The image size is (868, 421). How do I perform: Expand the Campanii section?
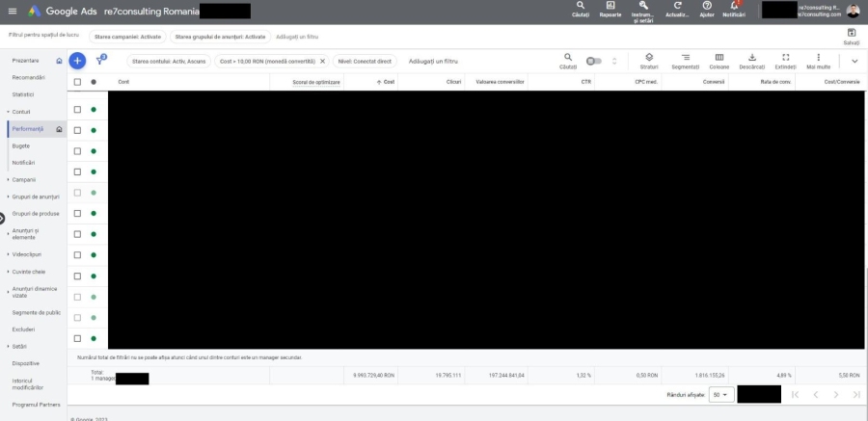[x=8, y=180]
